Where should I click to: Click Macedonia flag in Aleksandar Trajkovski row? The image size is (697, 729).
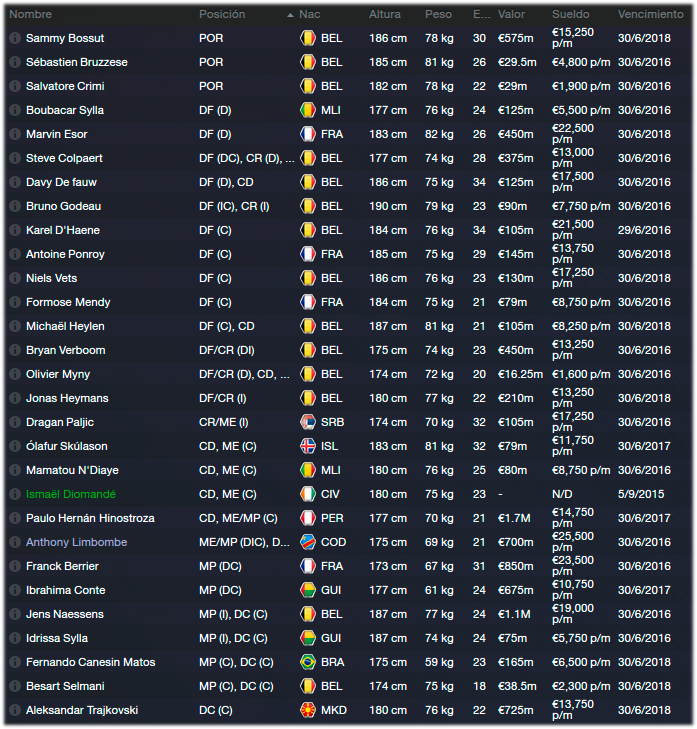(x=308, y=710)
